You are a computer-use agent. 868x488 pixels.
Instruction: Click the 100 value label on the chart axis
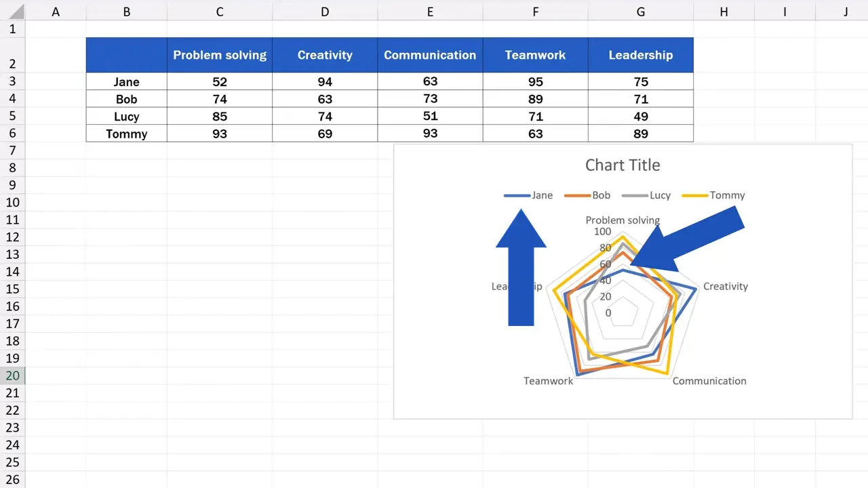click(603, 231)
